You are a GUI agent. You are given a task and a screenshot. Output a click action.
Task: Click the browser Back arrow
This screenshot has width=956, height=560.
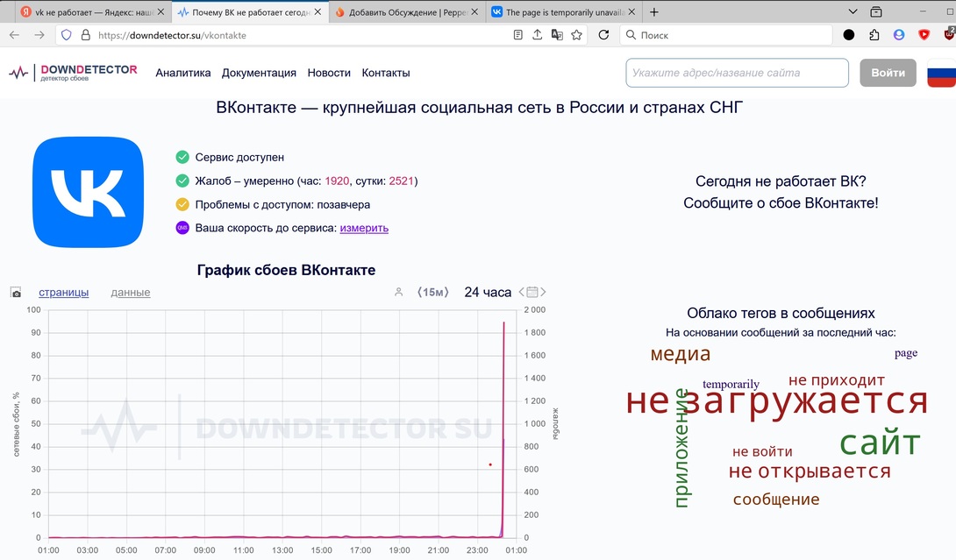coord(15,35)
